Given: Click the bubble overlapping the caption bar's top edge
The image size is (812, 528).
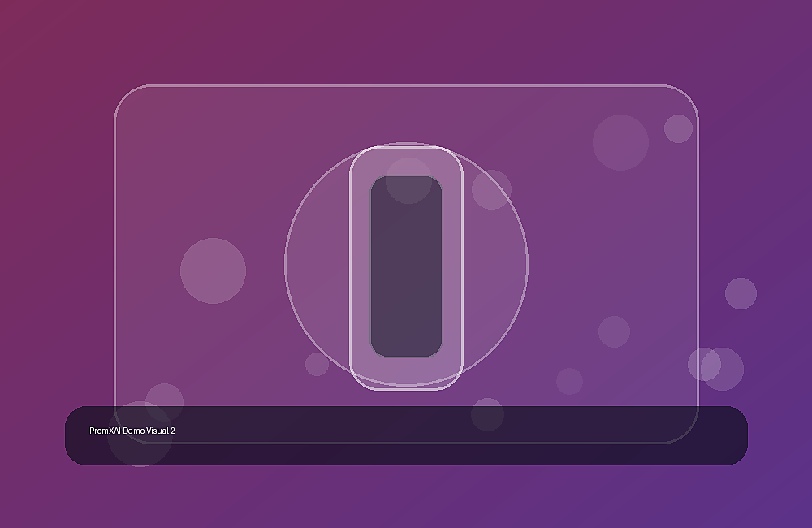Looking at the screenshot, I should tap(487, 414).
